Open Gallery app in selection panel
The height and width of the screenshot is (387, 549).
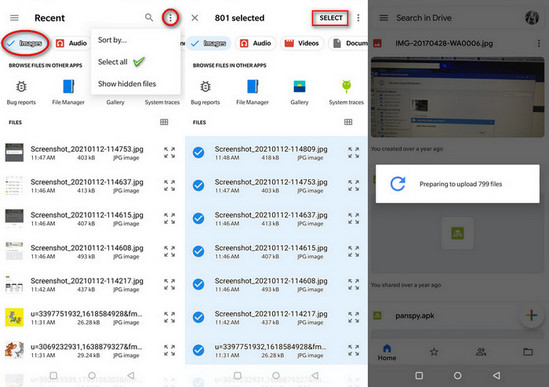coord(299,92)
